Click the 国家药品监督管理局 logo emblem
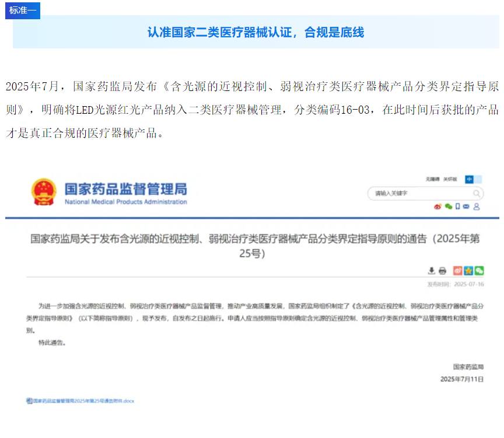Screen dimensions: 504x438 click(44, 192)
